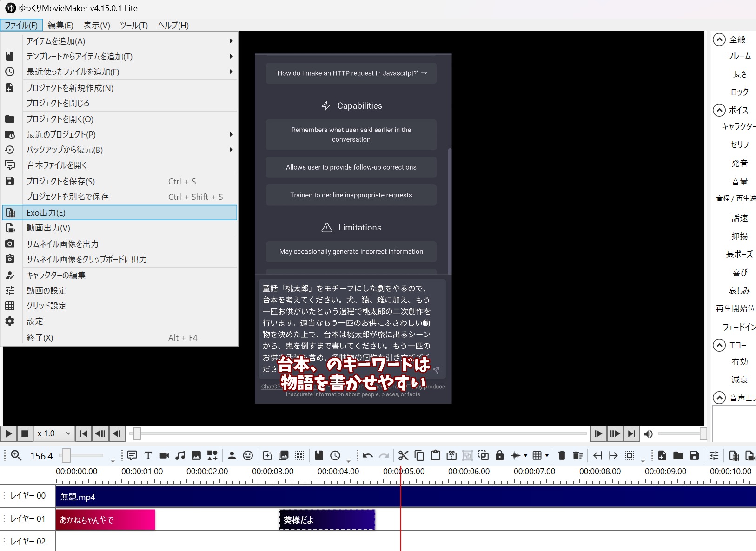
Task: Open the grid display dropdown arrow
Action: (x=546, y=456)
